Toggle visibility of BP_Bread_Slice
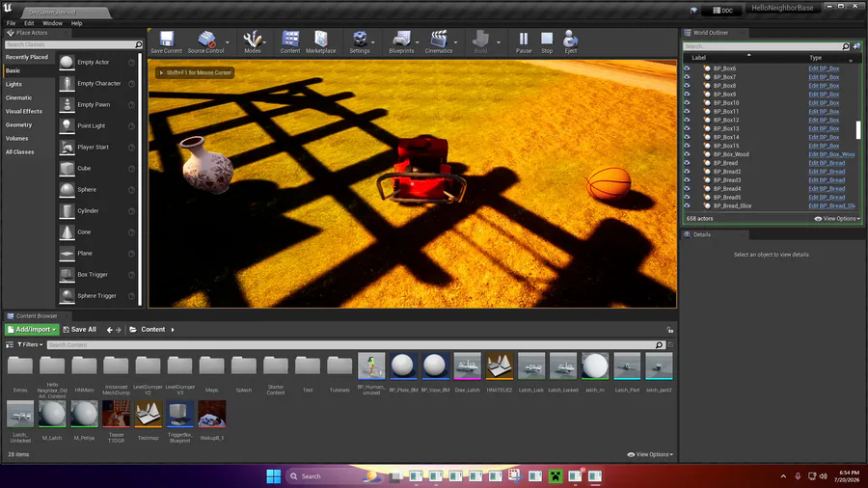This screenshot has height=488, width=868. [687, 205]
